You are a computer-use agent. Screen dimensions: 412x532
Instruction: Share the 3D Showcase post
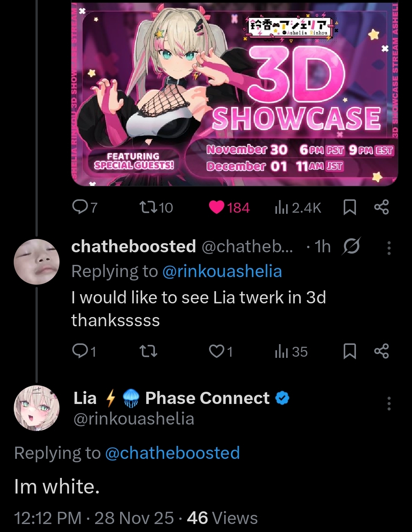pyautogui.click(x=381, y=207)
